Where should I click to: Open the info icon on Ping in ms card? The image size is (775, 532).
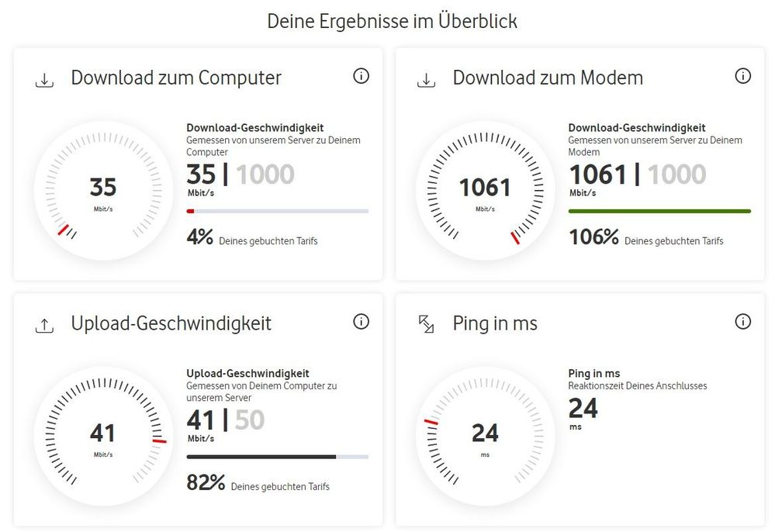coord(742,321)
